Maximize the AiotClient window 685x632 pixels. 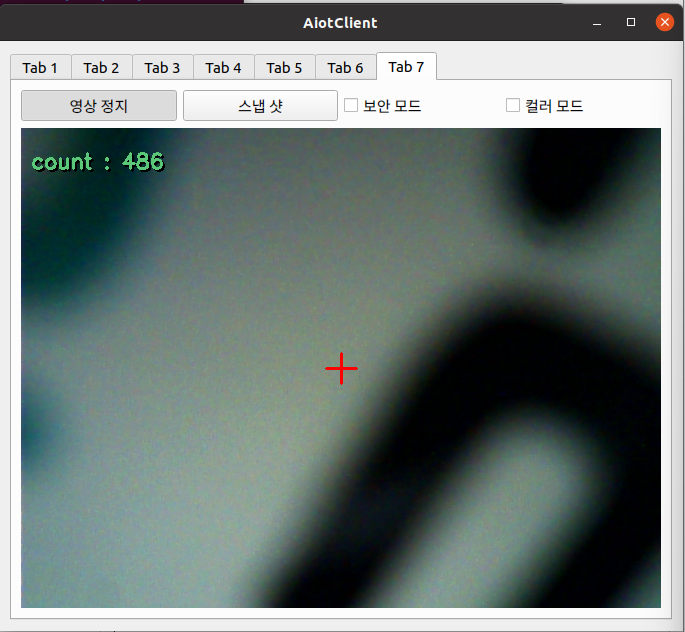(631, 22)
